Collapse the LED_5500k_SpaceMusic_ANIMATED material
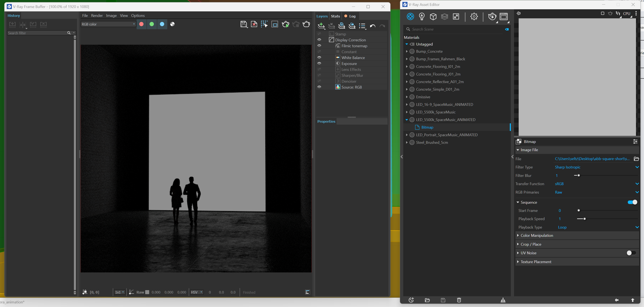This screenshot has width=644, height=307. [407, 120]
